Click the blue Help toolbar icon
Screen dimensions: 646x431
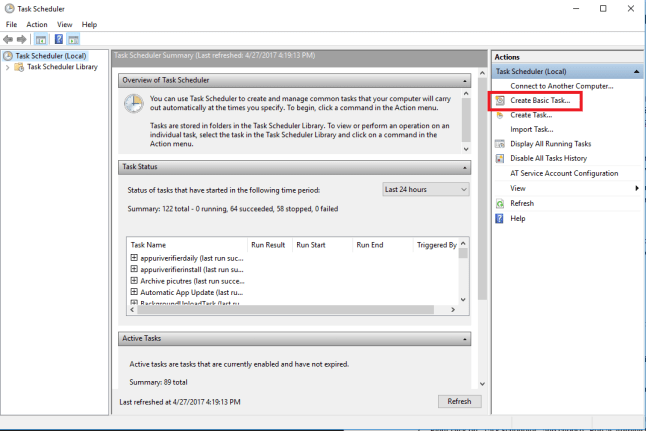click(59, 39)
